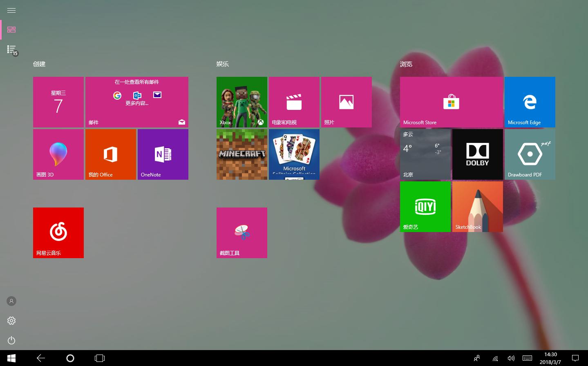Open the 照片 app tile

point(346,102)
